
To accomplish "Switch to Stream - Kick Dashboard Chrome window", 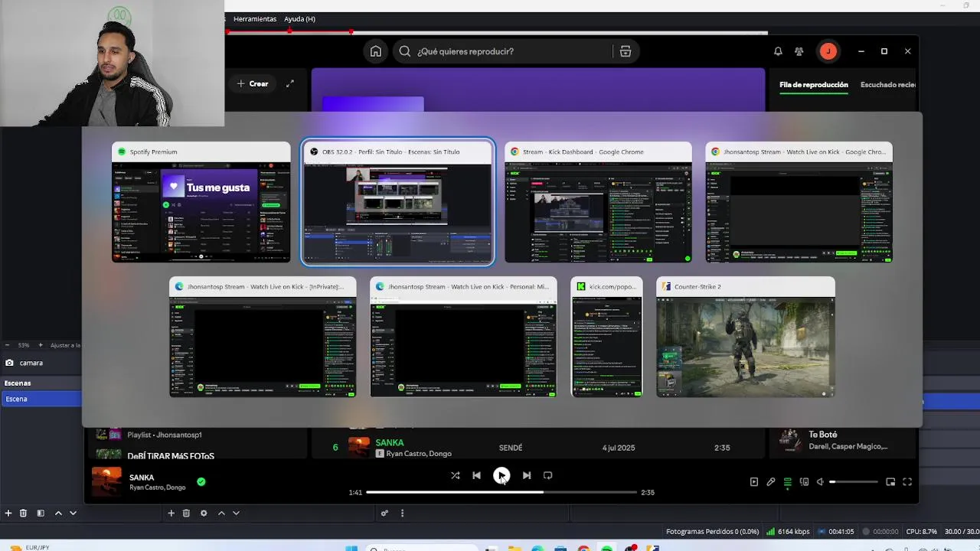I will tap(598, 203).
